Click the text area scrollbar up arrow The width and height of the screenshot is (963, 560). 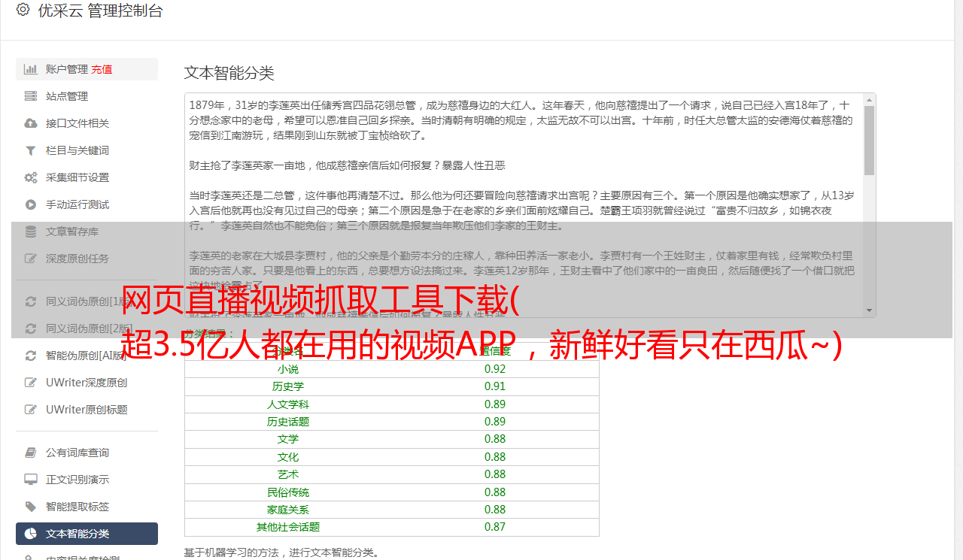869,100
